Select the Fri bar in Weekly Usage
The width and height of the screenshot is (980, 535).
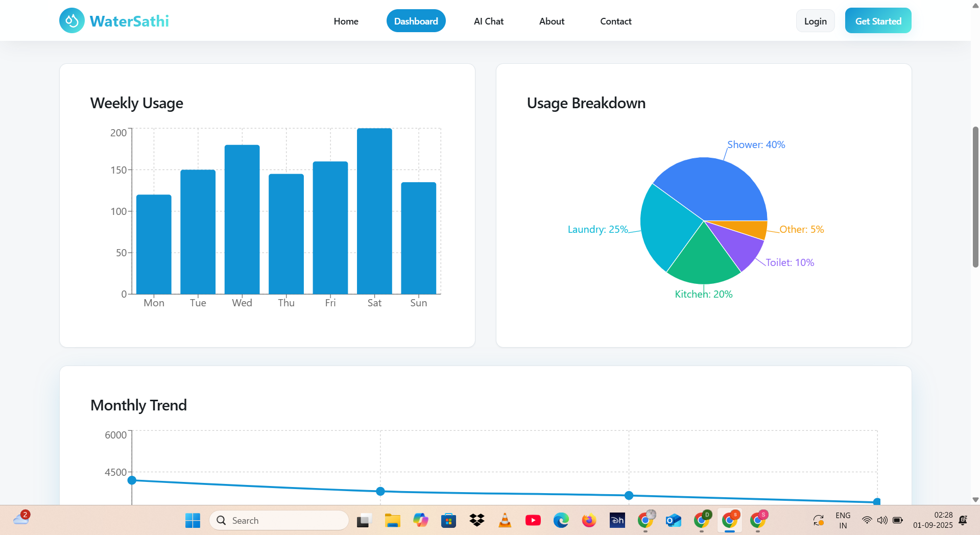[330, 228]
